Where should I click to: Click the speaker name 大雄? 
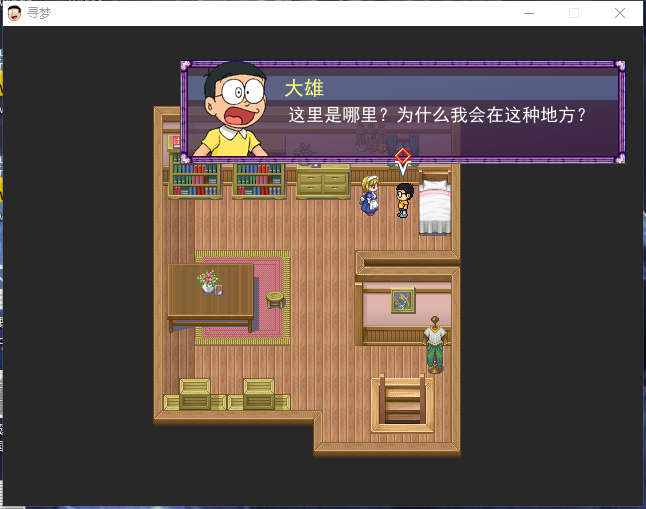click(x=304, y=89)
